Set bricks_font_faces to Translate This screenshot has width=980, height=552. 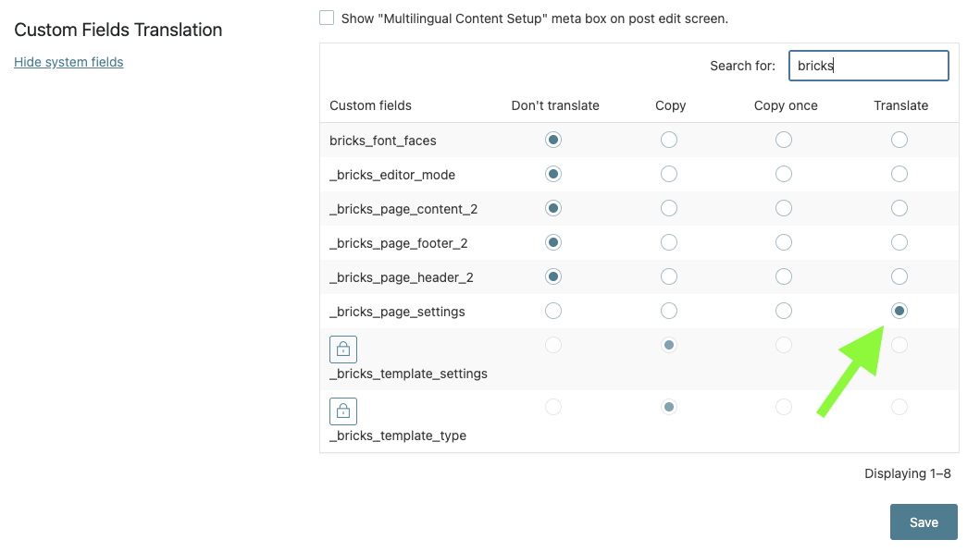point(899,140)
